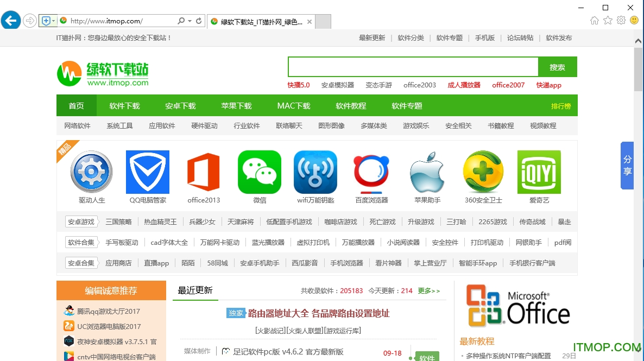Open the 排行榜 ranking link

click(x=560, y=106)
